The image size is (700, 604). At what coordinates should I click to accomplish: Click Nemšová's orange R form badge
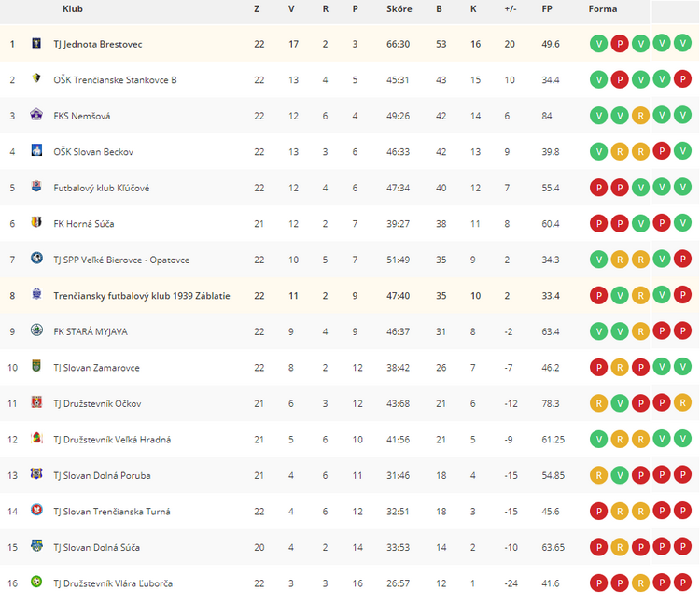[640, 116]
